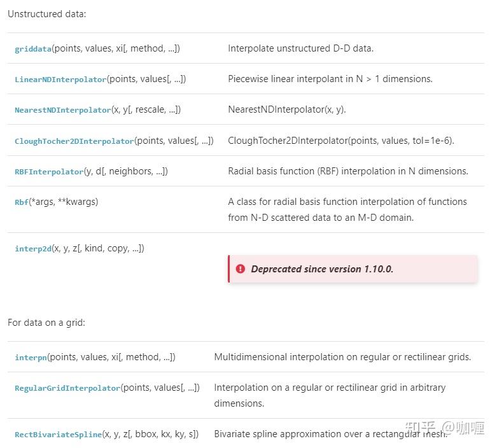The width and height of the screenshot is (497, 448).
Task: Open the deprecated interp2d link
Action: (32, 249)
